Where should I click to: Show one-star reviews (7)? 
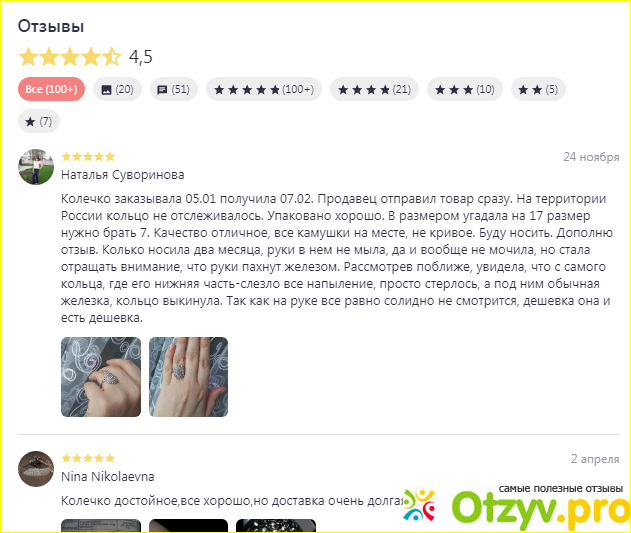click(39, 121)
